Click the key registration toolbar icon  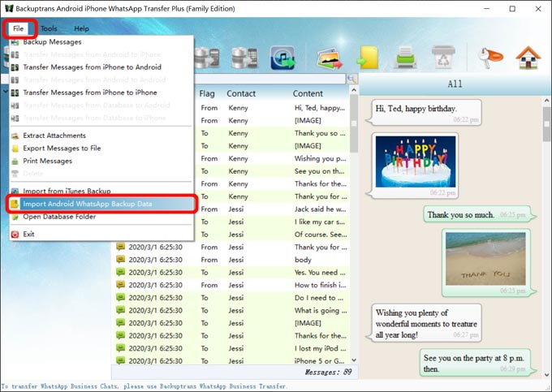(490, 58)
